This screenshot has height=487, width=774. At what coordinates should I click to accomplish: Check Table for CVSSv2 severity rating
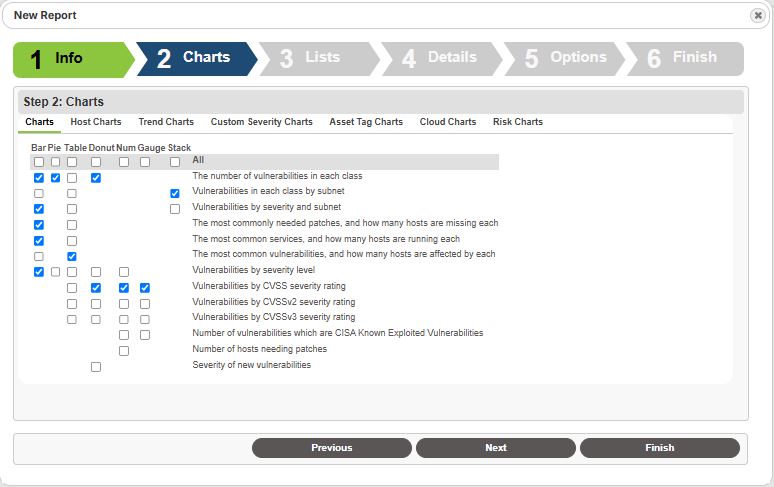(x=72, y=303)
